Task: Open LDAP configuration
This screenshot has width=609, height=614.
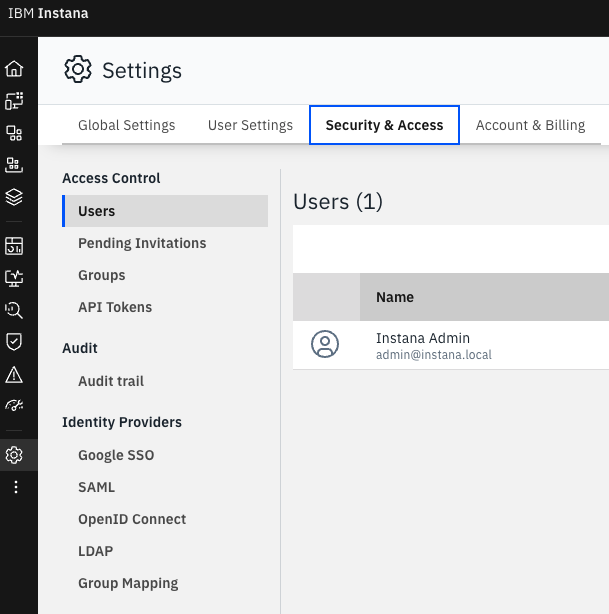Action: [165, 551]
